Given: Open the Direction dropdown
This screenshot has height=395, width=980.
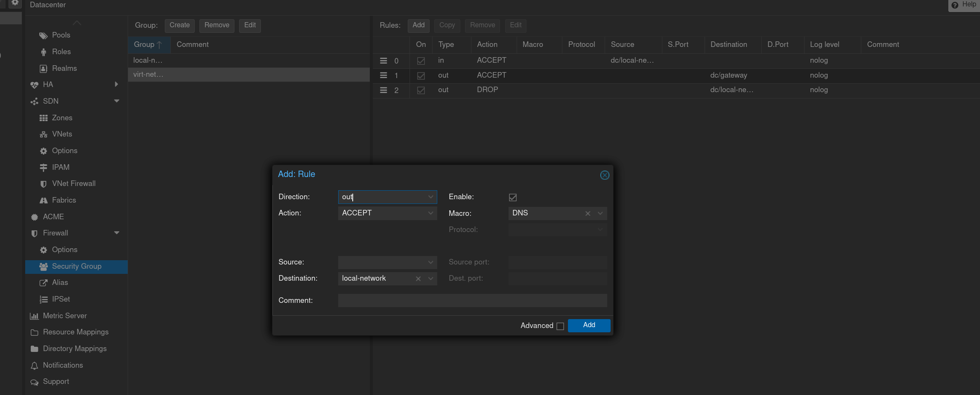Looking at the screenshot, I should 430,197.
